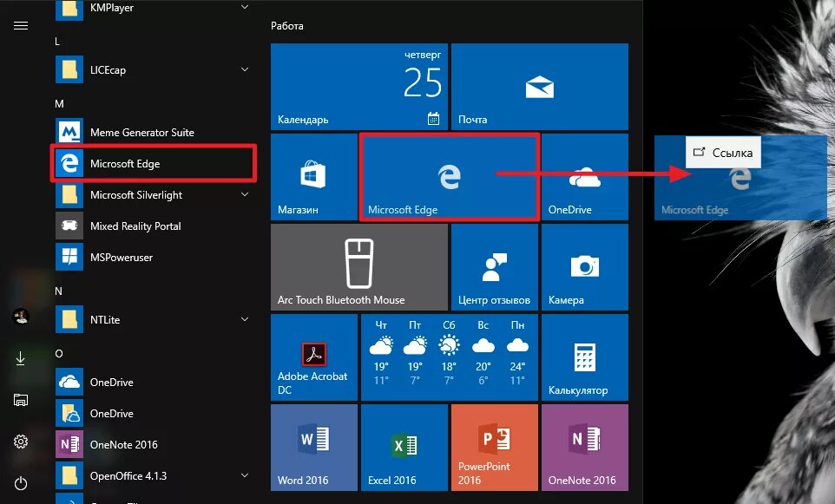Expand the NTLite folder chevron

245,319
